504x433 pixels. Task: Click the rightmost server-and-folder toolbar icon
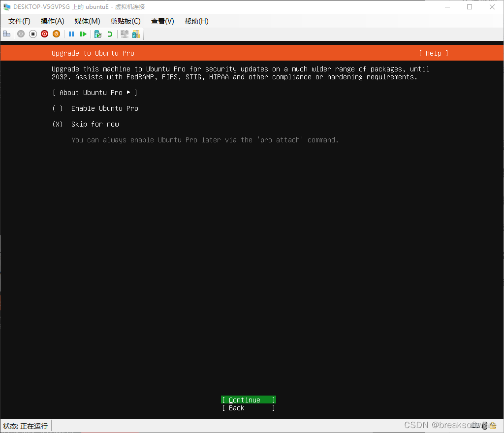136,34
